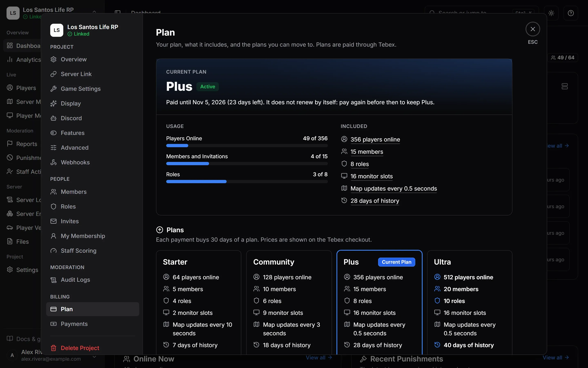Click the Community plan card

[x=289, y=302]
